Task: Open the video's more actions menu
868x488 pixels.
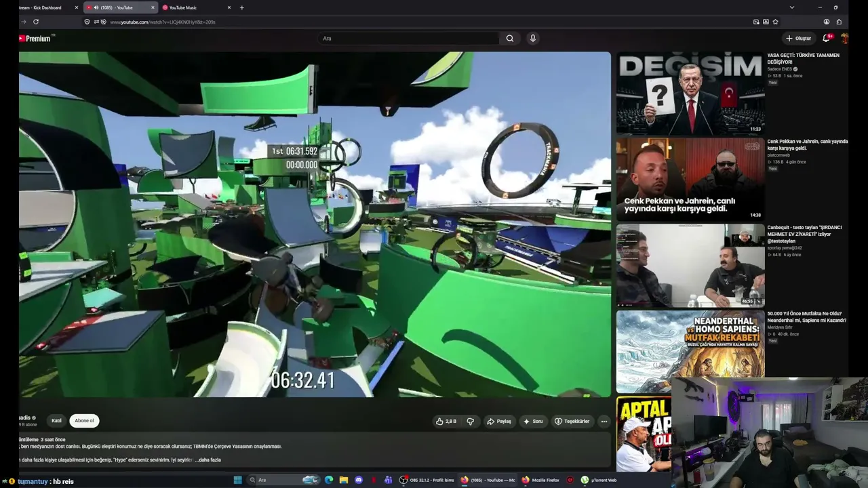Action: pyautogui.click(x=604, y=422)
